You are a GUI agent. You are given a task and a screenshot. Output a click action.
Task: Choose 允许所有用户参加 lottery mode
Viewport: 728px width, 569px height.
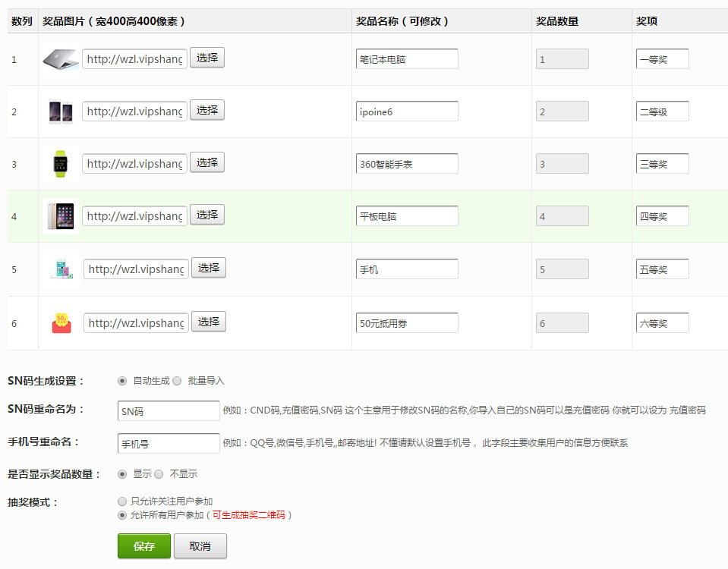pyautogui.click(x=122, y=515)
